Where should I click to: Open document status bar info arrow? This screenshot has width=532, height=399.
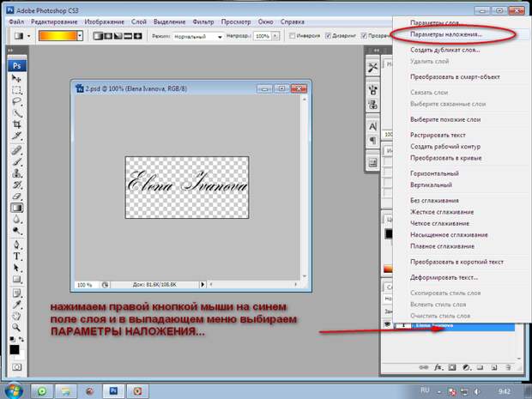(x=203, y=284)
